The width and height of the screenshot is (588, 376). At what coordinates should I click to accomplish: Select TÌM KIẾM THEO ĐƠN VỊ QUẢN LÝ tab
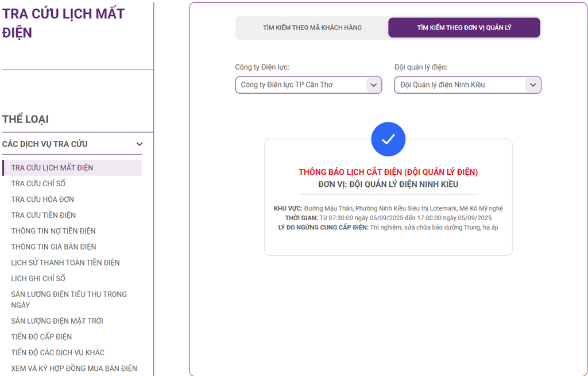[464, 28]
